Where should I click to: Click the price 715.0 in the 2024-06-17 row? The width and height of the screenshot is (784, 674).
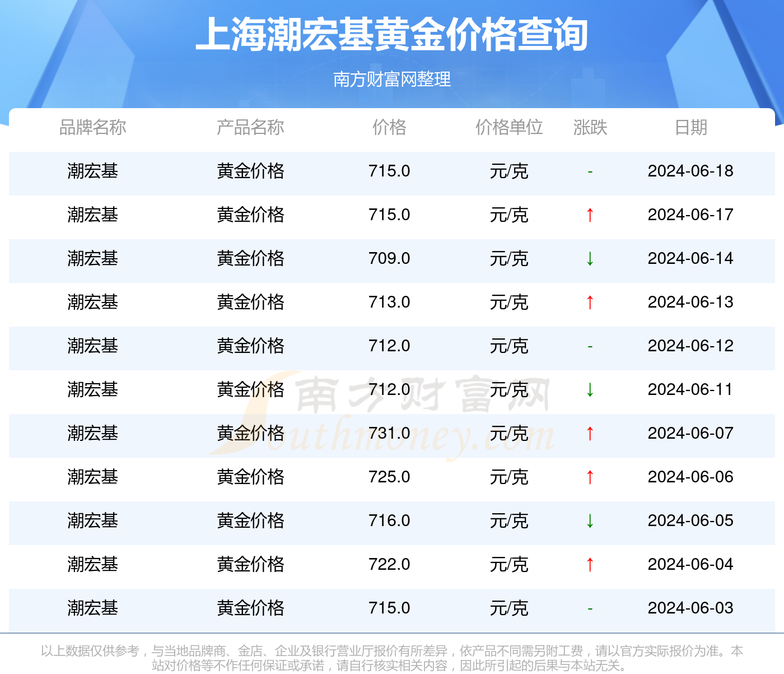(389, 215)
